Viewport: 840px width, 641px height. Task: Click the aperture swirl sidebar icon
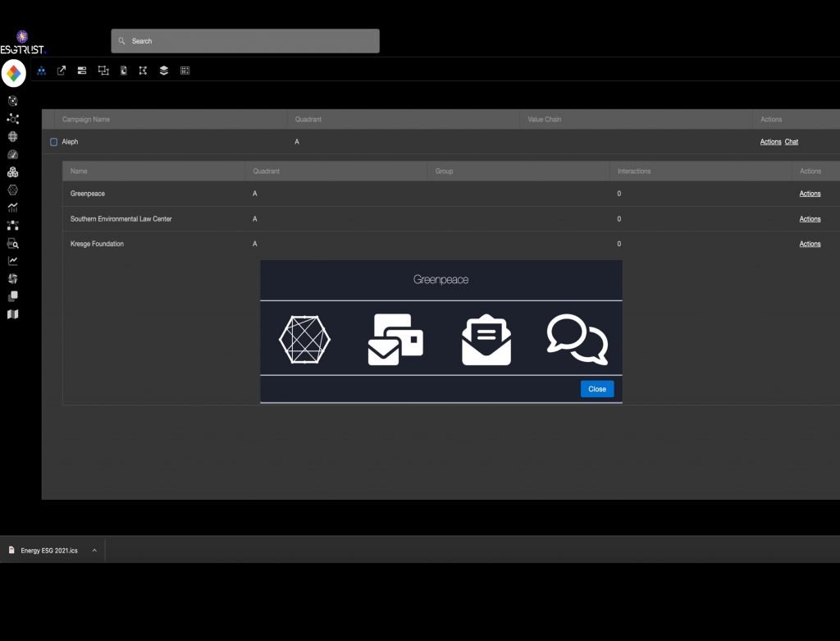13,279
